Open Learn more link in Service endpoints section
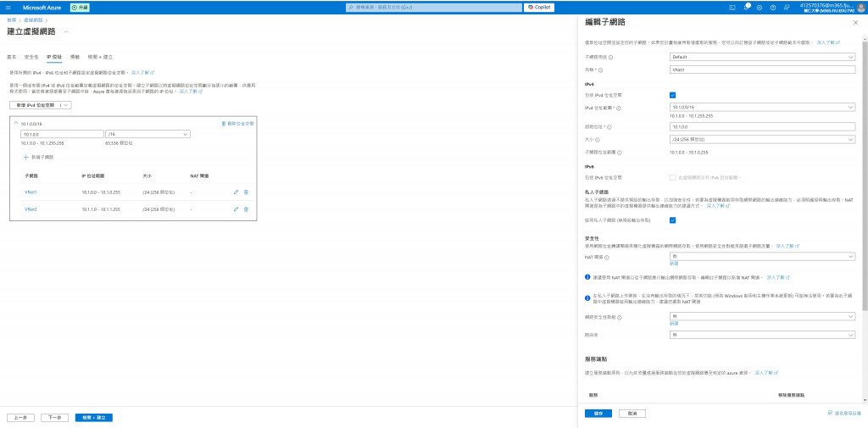Image resolution: width=868 pixels, height=428 pixels. 766,373
